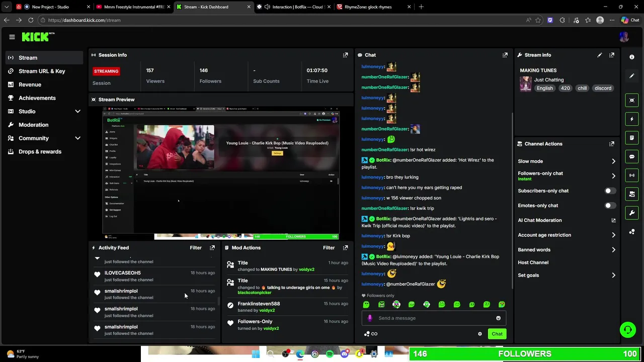Click the Stream Preview video thumbnail
This screenshot has width=644, height=362.
click(x=221, y=173)
